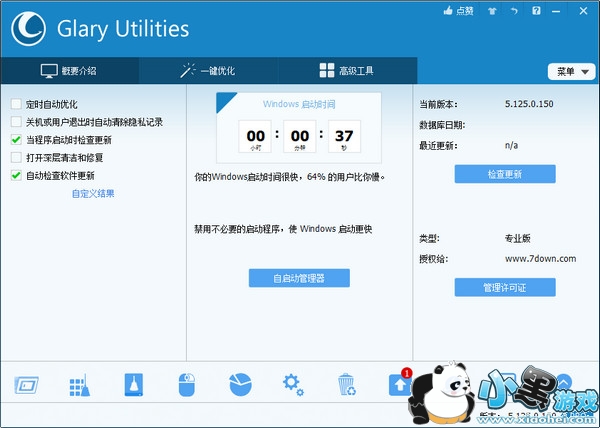The width and height of the screenshot is (600, 428).
Task: Click version number 5.125.0.150
Action: click(529, 104)
